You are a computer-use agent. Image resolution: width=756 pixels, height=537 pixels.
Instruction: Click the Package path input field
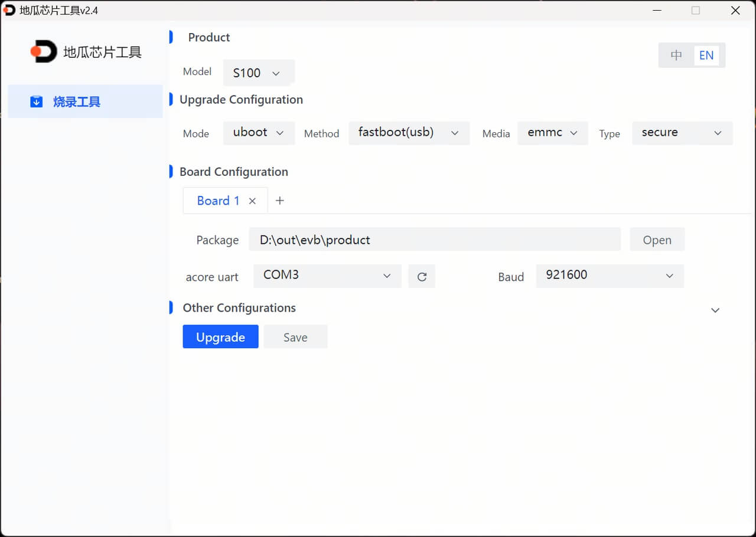pos(434,240)
